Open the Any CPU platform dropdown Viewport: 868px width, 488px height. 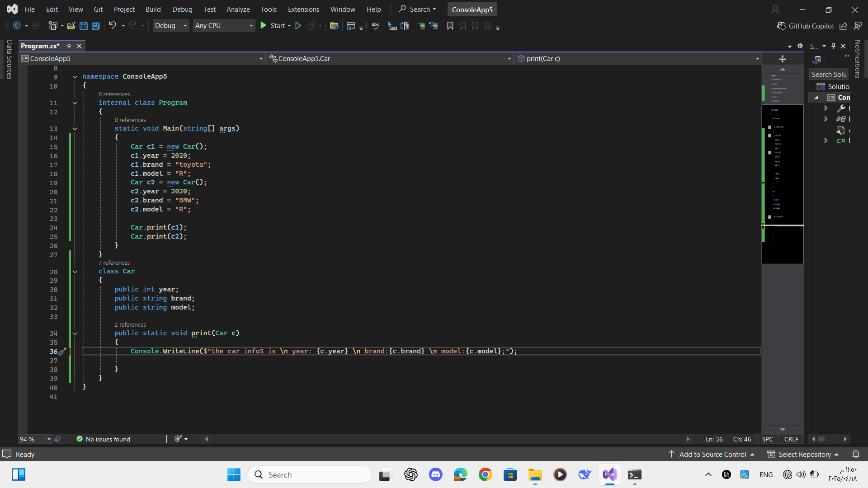224,26
